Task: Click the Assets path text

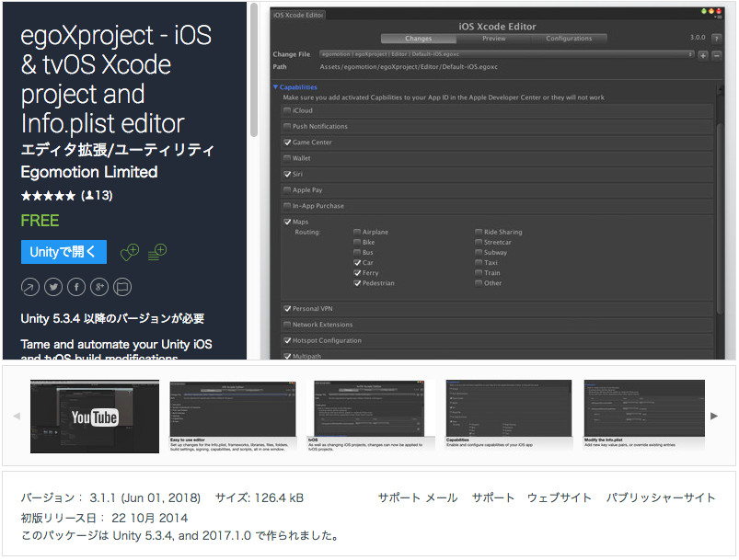Action: [409, 67]
